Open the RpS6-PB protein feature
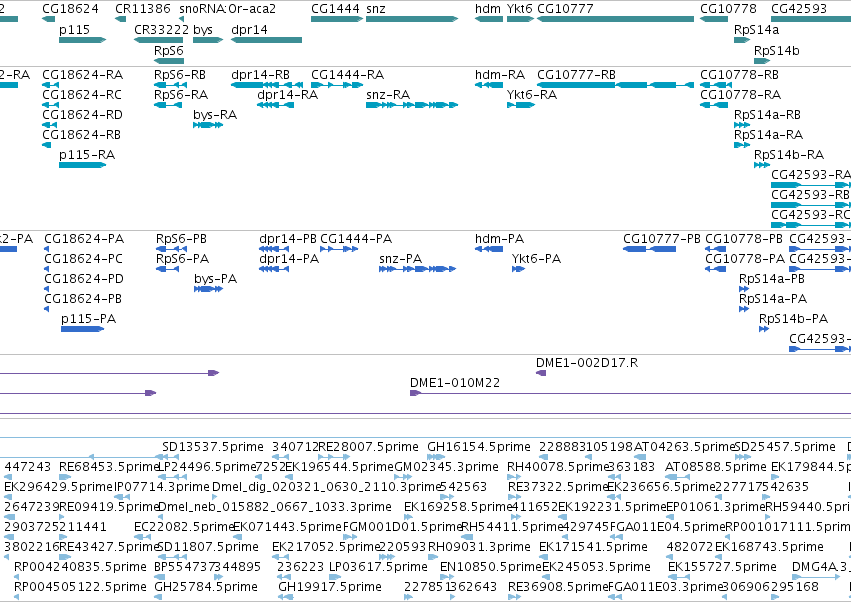The width and height of the screenshot is (851, 602). pos(172,249)
